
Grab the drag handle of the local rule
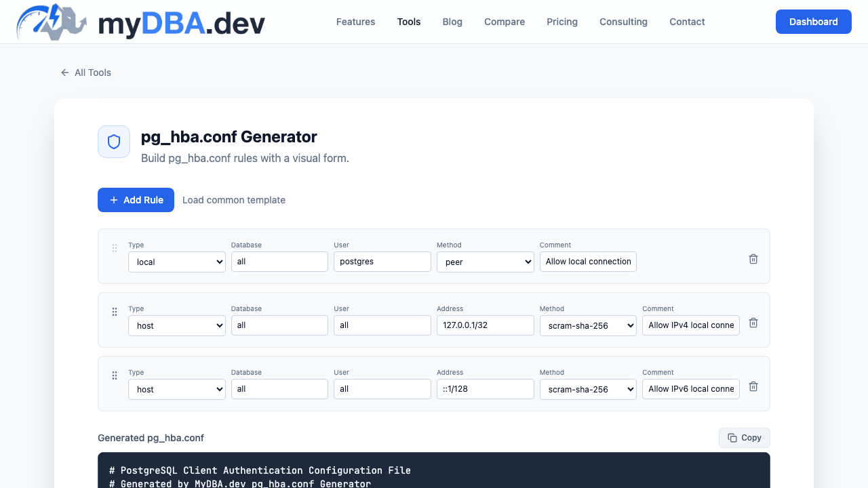point(115,248)
